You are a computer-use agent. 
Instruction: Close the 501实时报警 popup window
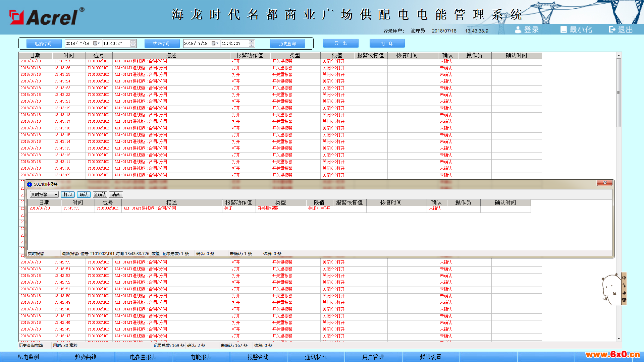tap(605, 183)
